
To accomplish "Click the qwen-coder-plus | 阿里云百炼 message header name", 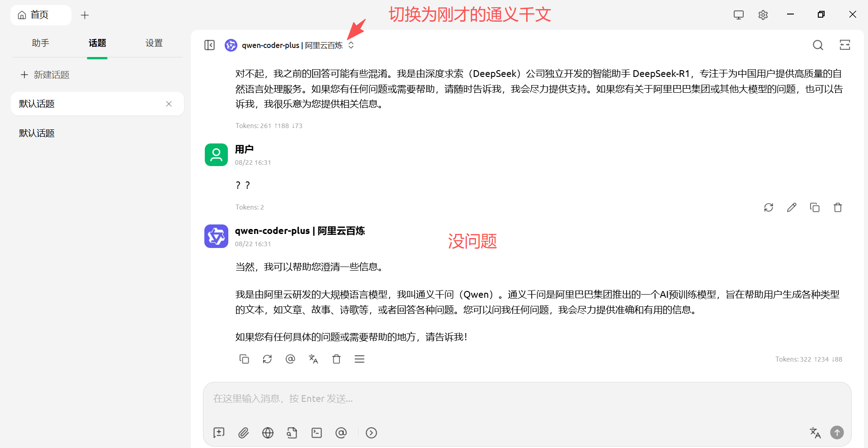I will click(x=300, y=231).
